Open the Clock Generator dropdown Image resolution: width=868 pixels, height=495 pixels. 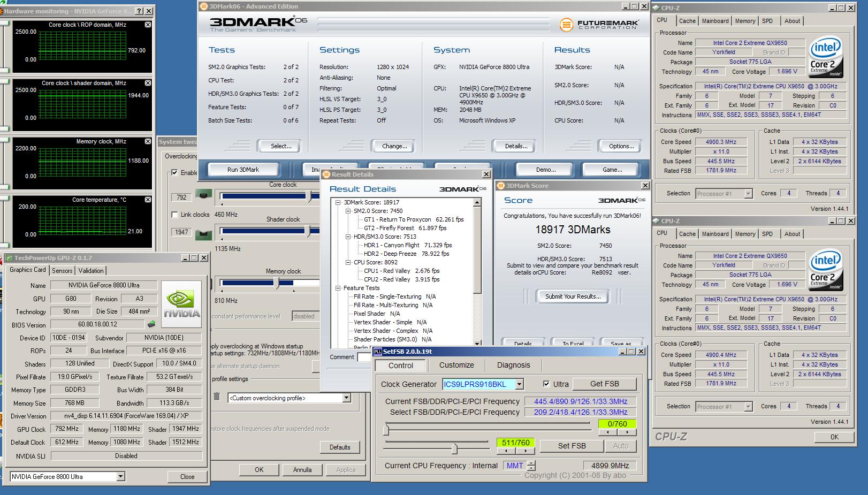click(519, 384)
